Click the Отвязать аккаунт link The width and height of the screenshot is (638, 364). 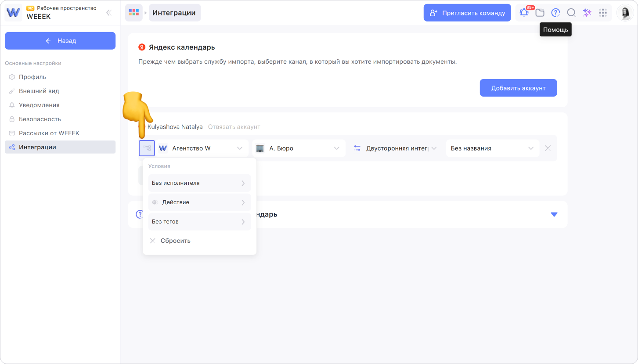click(234, 127)
